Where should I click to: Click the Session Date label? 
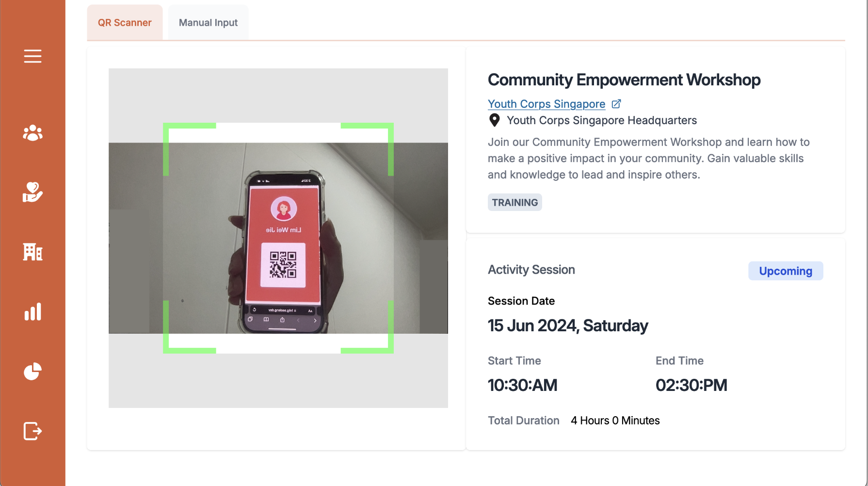click(521, 301)
